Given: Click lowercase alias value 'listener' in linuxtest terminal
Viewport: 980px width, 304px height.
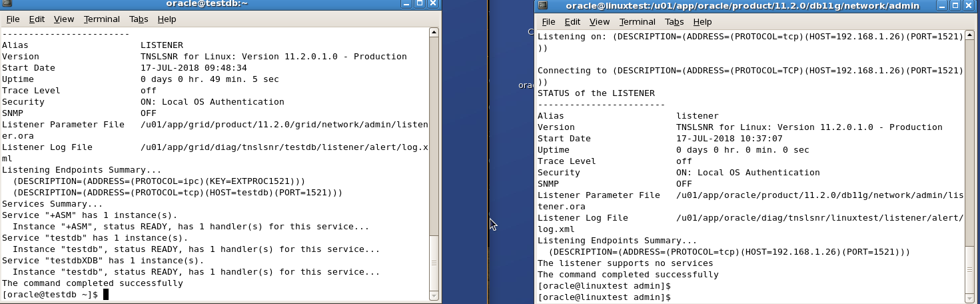Looking at the screenshot, I should 698,116.
